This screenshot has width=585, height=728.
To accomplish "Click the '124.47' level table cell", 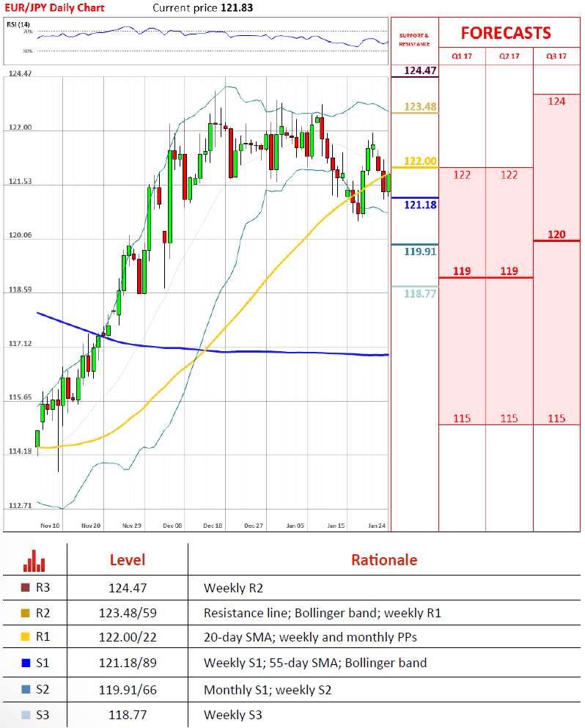I will click(x=128, y=588).
